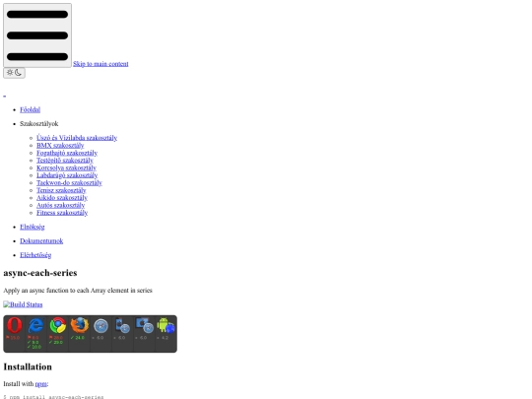Open Taekwon-do szakosztály link

(69, 182)
